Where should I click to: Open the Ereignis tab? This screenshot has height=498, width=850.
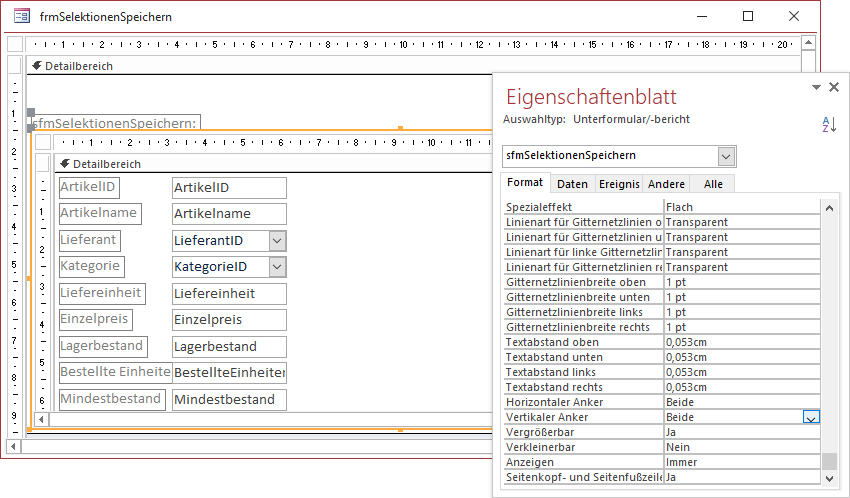619,184
